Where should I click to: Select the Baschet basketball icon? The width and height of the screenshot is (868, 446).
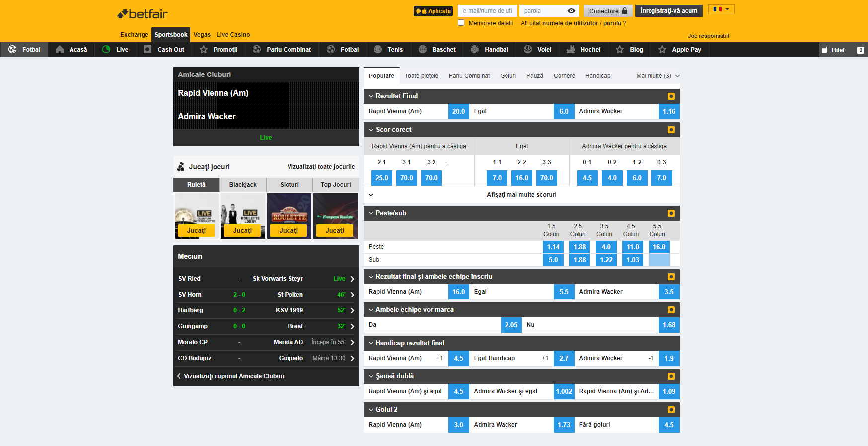(x=423, y=50)
